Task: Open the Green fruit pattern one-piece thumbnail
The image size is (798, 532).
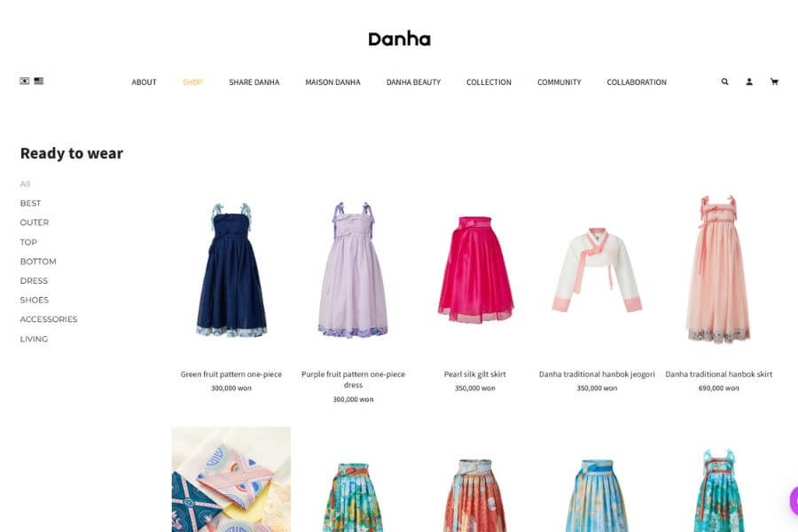Action: (x=231, y=270)
